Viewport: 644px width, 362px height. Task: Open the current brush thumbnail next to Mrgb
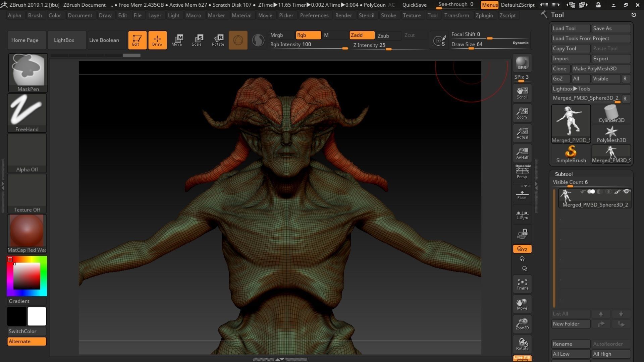tap(238, 40)
